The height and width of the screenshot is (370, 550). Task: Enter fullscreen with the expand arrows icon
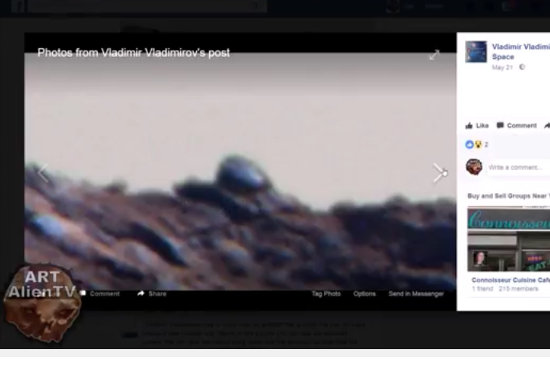coord(434,55)
